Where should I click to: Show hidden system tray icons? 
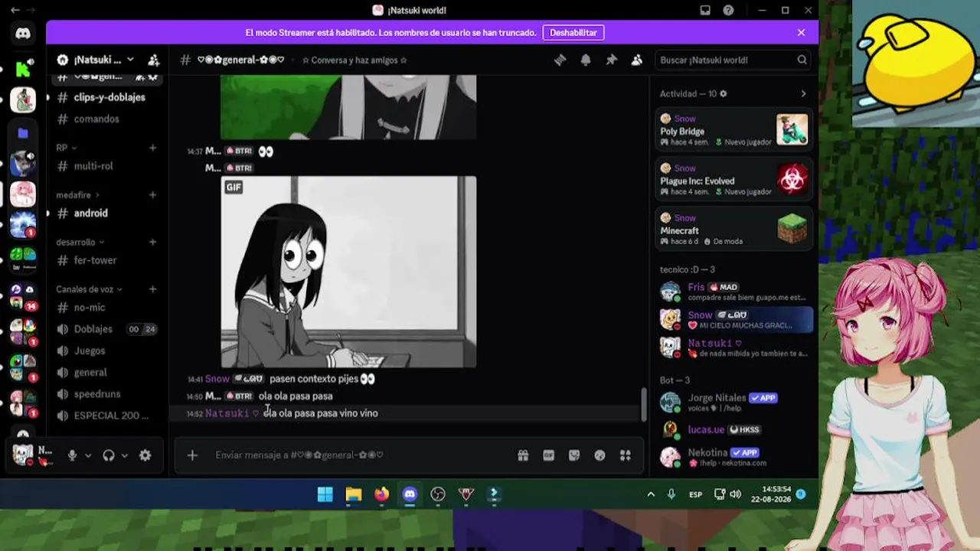651,494
